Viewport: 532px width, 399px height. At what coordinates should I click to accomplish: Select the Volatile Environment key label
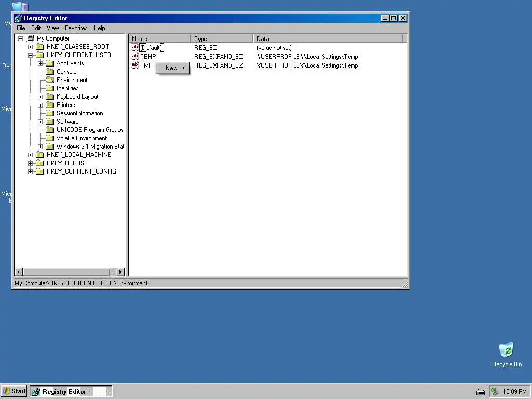82,138
